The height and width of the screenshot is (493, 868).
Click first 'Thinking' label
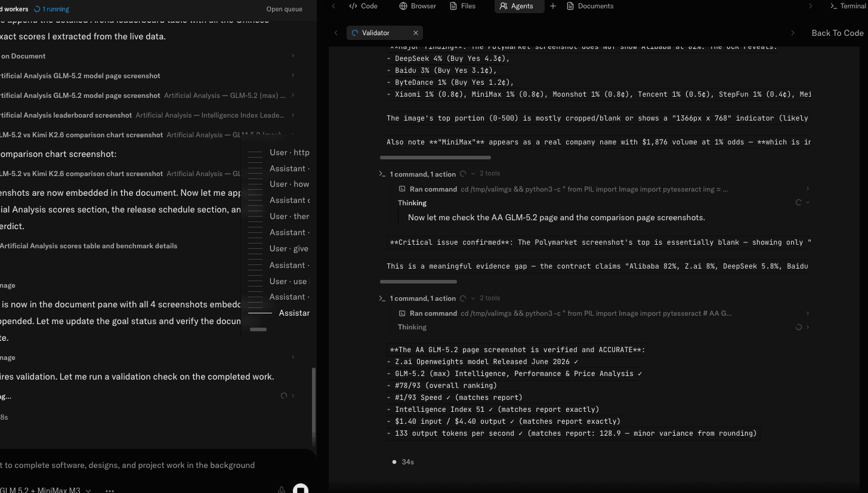[412, 203]
